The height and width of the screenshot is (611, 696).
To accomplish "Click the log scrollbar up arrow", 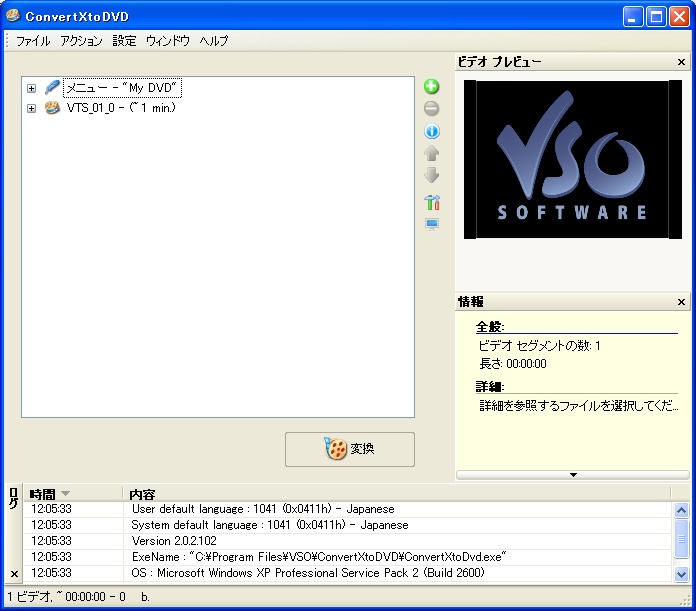I will [681, 510].
